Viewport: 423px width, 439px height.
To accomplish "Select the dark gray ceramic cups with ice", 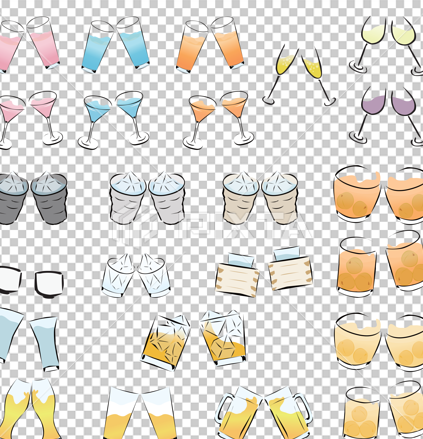I will [33, 198].
